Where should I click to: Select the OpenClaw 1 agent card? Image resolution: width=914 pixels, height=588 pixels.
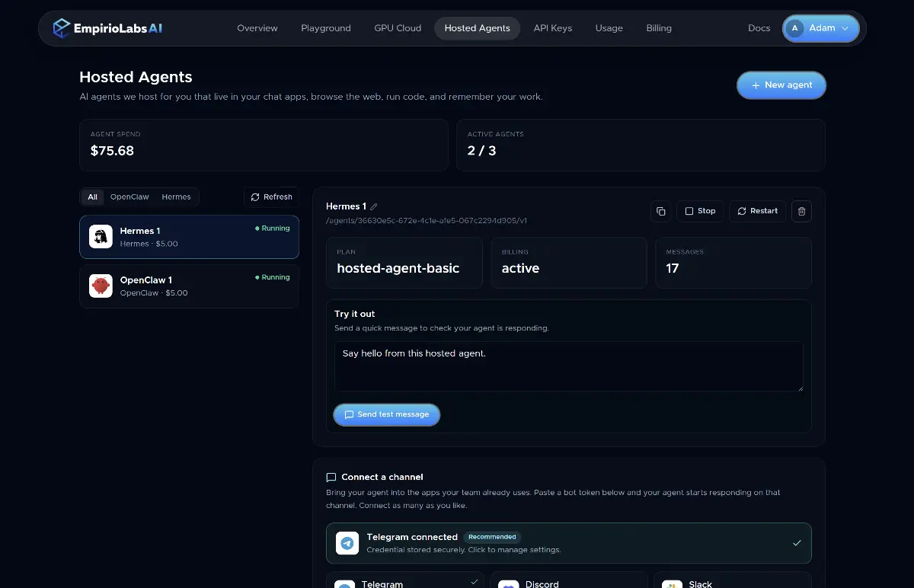(x=189, y=286)
